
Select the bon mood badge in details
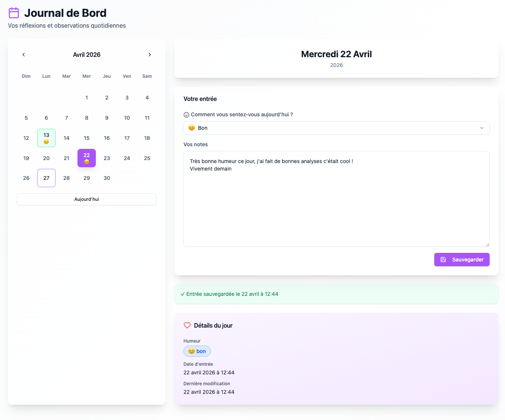click(197, 351)
